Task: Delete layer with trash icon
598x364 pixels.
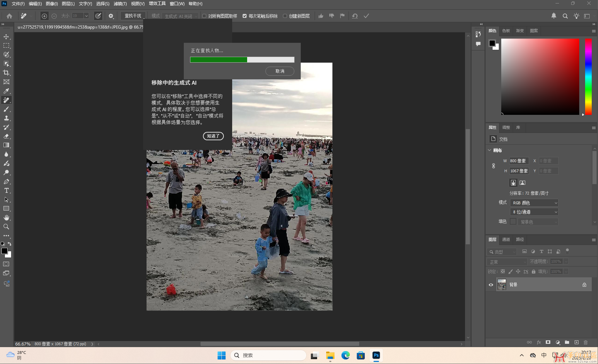Action: point(585,342)
